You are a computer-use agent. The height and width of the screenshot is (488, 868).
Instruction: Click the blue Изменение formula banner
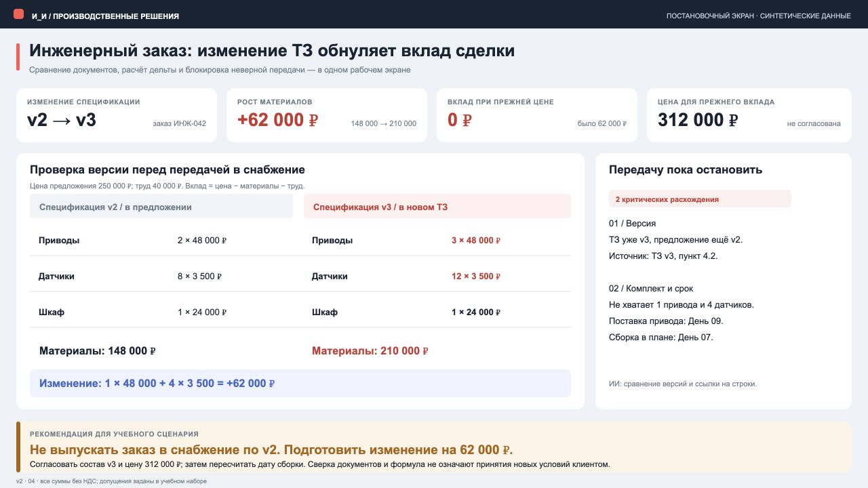300,383
